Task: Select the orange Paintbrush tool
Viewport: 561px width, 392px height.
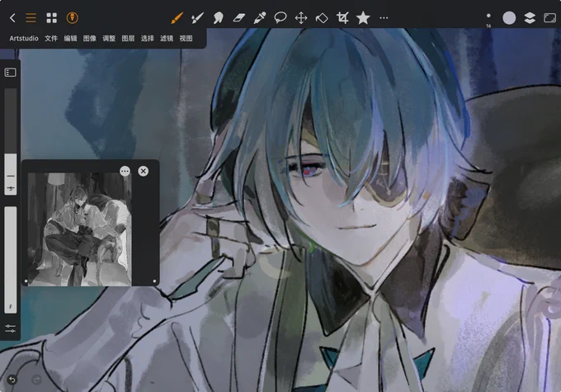Action: (x=177, y=18)
